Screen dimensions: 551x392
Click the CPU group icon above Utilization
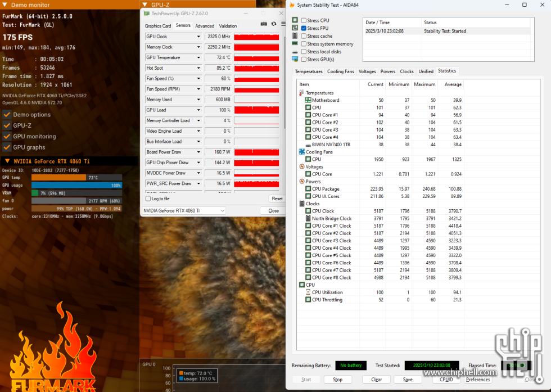click(x=301, y=285)
